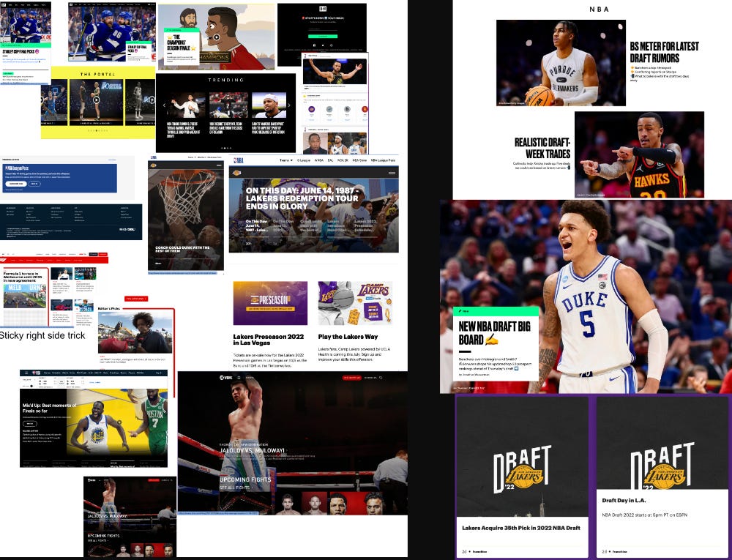Screen dimensions: 732x560
Task: Click the Lakers logo in the wide Lakers header
Action: tap(236, 173)
